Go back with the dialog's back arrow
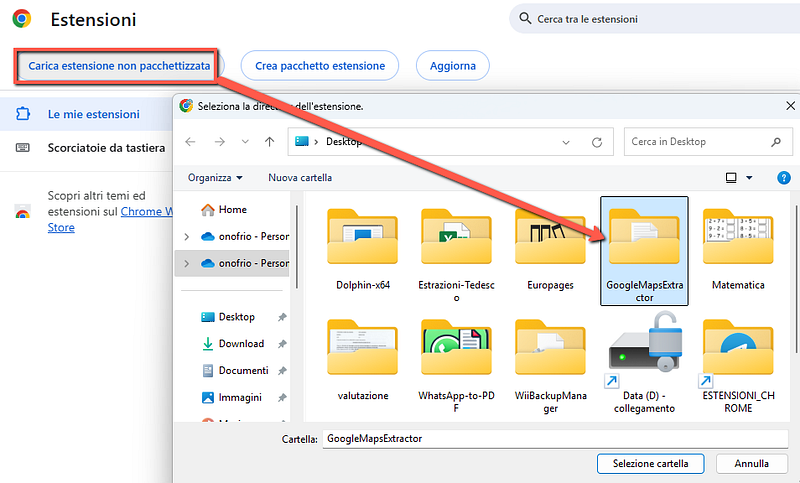Screen dimensions: 800x483 pos(190,142)
